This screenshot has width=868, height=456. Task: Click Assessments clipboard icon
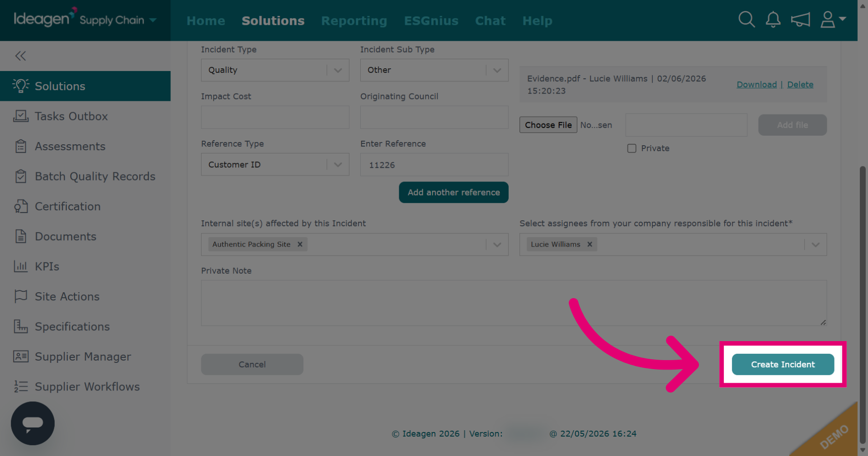point(20,146)
